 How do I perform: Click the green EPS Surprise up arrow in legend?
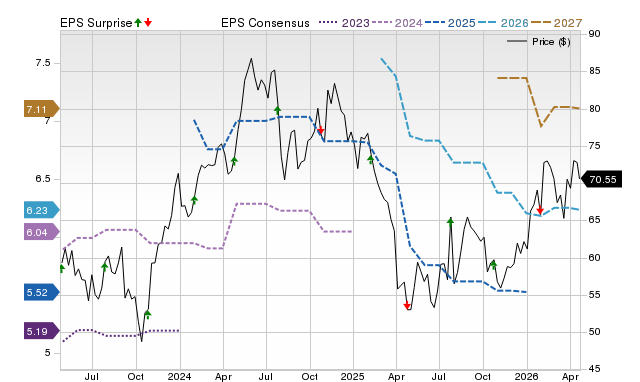coord(138,23)
